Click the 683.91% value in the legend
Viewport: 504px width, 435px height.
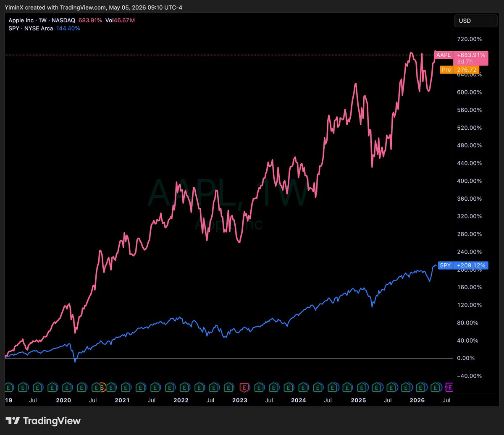(x=89, y=20)
